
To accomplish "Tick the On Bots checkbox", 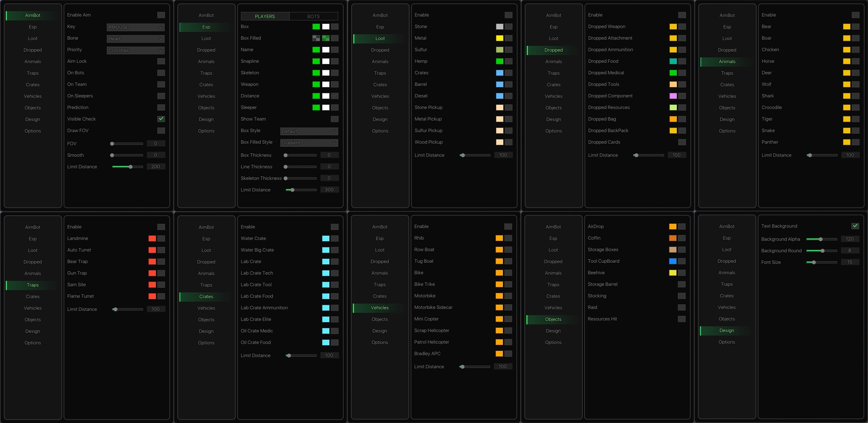I will click(161, 73).
